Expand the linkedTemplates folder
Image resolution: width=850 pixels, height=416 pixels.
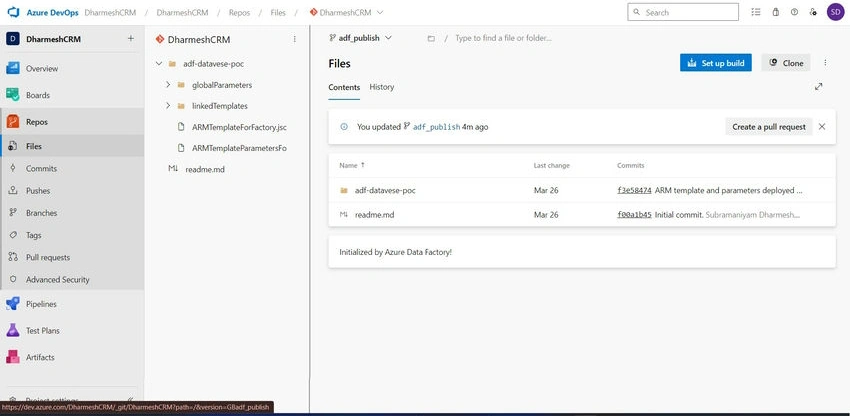168,106
